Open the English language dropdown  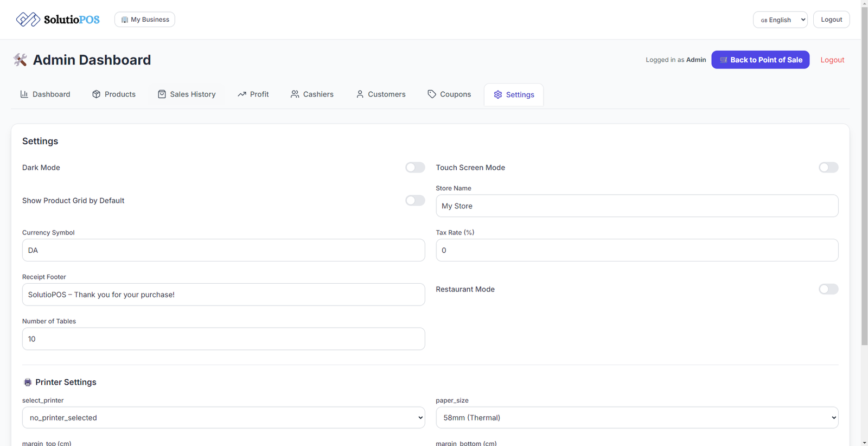780,20
